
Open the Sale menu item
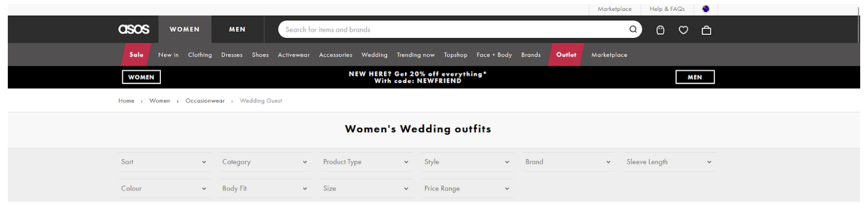pos(136,55)
